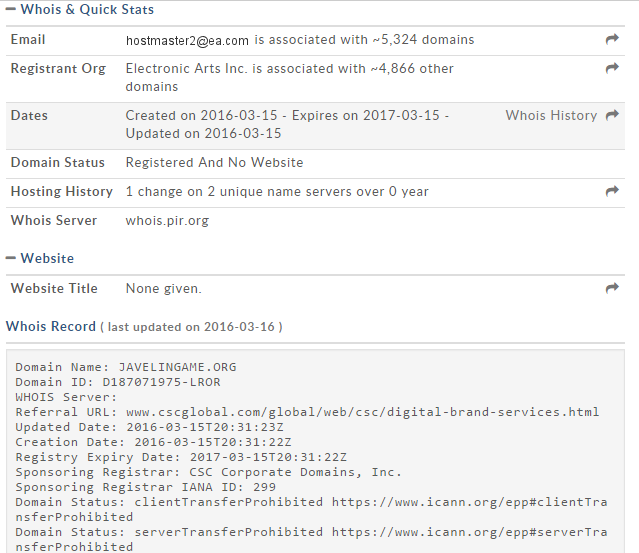Screen dimensions: 639x553
Task: Click the 'Dates' row label
Action: click(29, 115)
